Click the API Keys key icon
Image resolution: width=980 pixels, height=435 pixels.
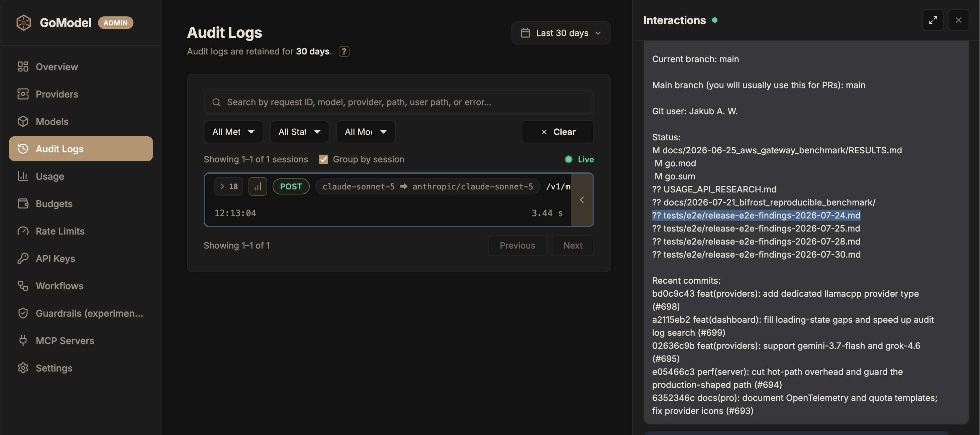(23, 258)
